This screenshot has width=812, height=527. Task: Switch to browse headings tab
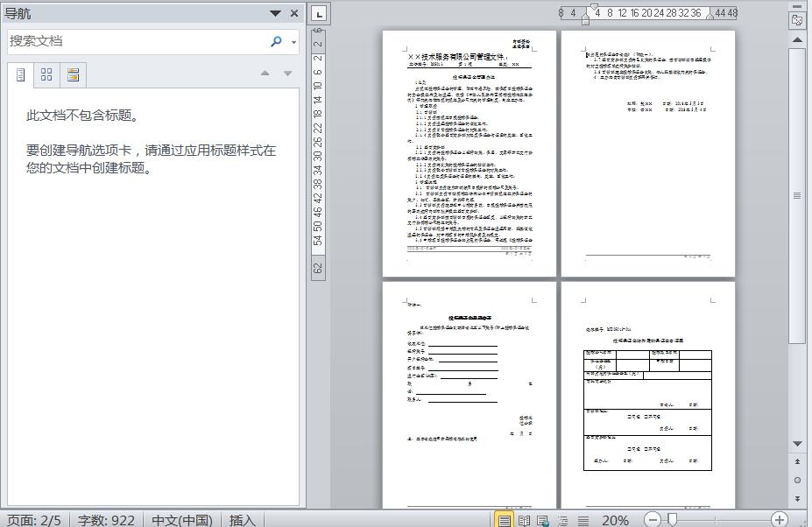(x=21, y=75)
